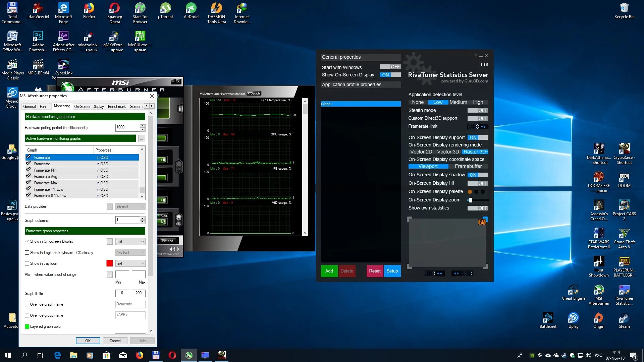Click the green Layered graph color swatch
Screen dimensions: 644x362
(x=27, y=326)
